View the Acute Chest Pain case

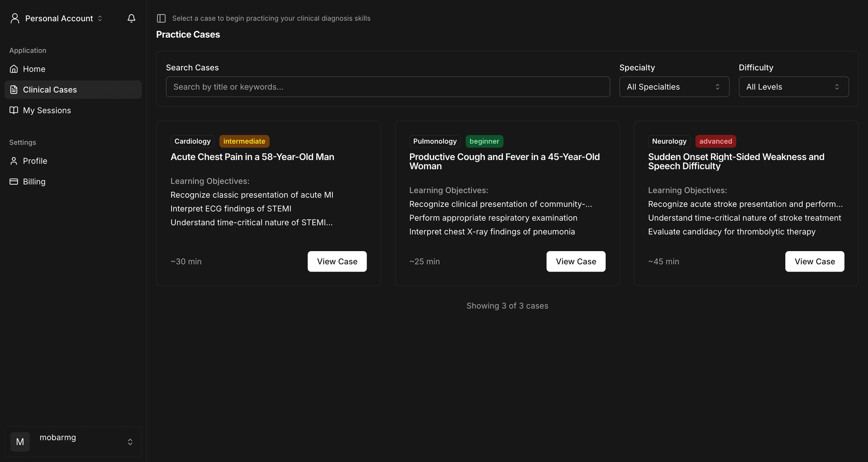coord(337,261)
